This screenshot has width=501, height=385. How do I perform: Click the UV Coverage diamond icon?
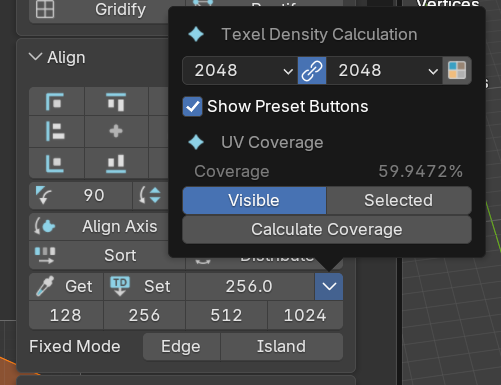pos(196,142)
